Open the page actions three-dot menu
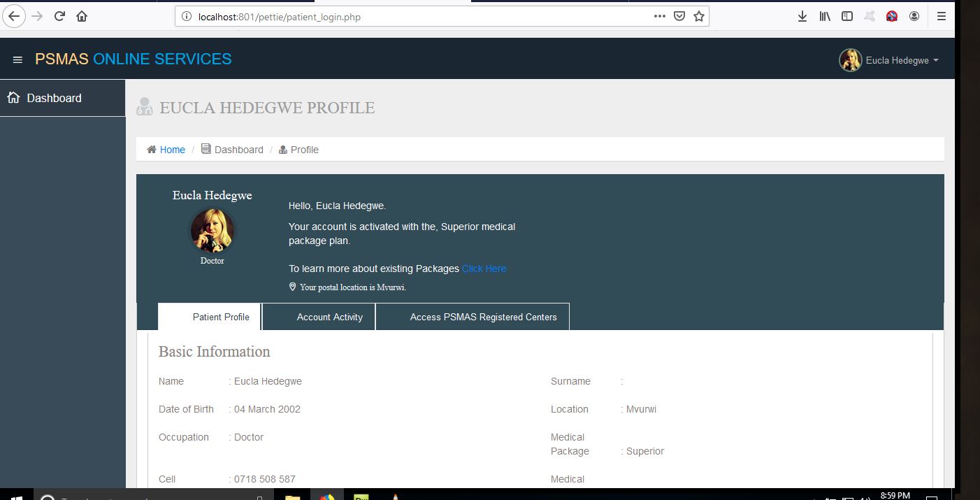Image resolution: width=980 pixels, height=500 pixels. (659, 16)
